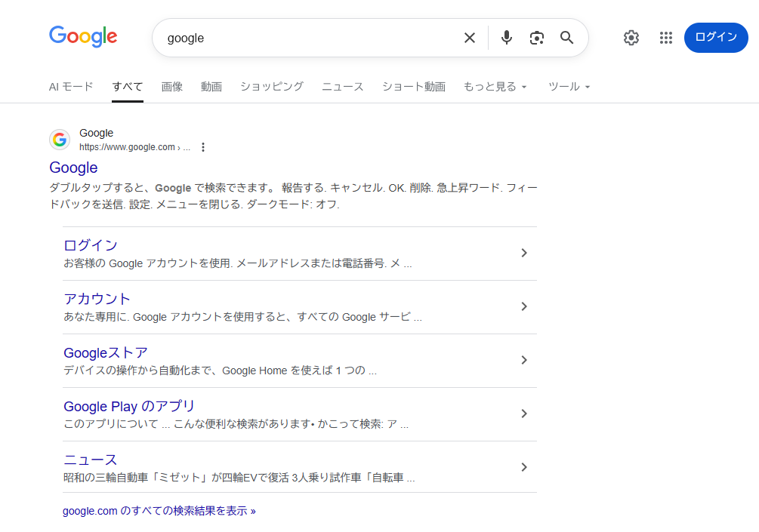Open the settings gear icon
Image resolution: width=759 pixels, height=532 pixels.
[631, 38]
